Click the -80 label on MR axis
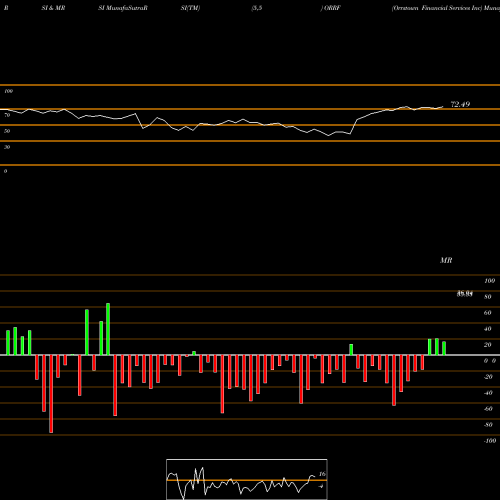Image resolution: width=500 pixels, height=500 pixels. tap(488, 425)
